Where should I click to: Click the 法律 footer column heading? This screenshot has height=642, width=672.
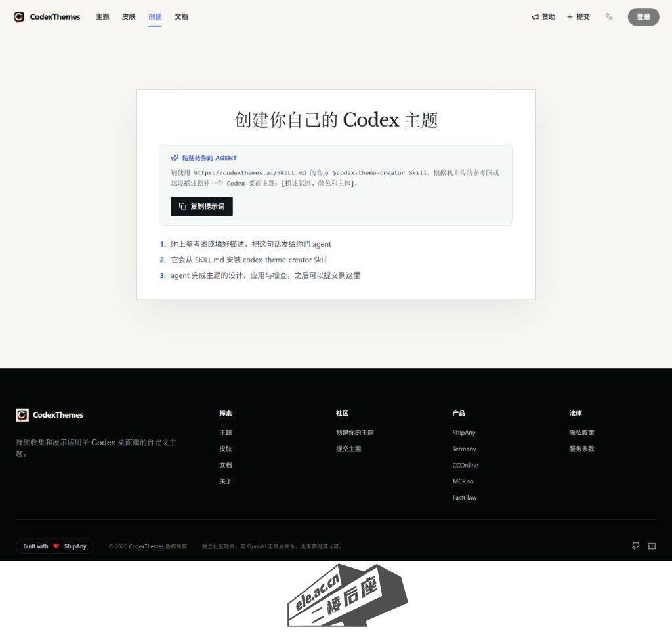coord(575,413)
